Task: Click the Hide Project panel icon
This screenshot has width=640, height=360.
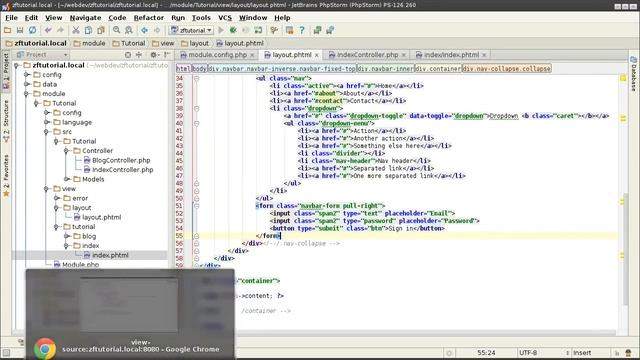Action: 167,55
